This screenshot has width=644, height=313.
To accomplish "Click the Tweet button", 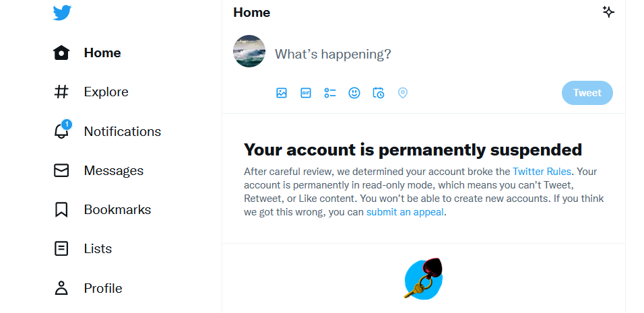I will [587, 93].
